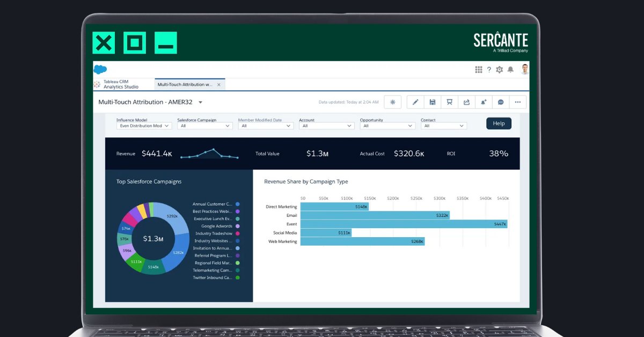Click the Einstein discovery snowflake button
Viewport: 644px width, 337px height.
(x=393, y=102)
